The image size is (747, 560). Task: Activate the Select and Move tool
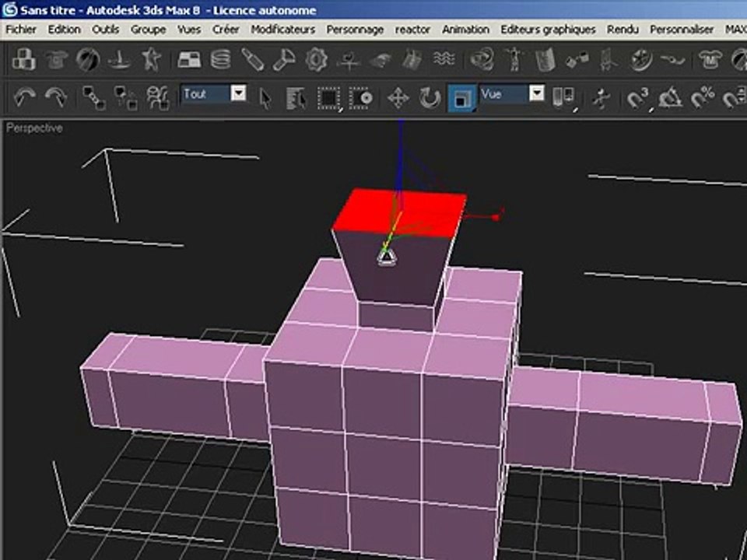pyautogui.click(x=398, y=98)
